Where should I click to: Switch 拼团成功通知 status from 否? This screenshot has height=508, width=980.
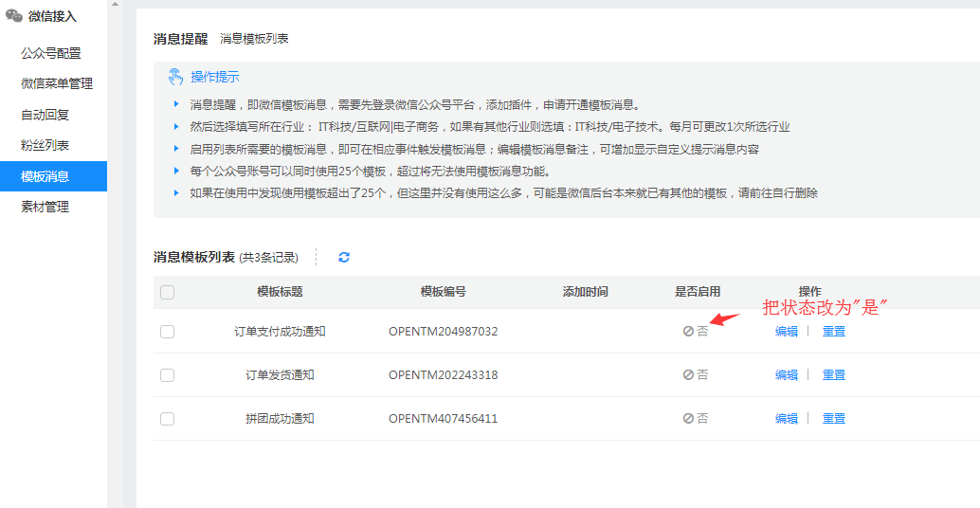pos(696,419)
